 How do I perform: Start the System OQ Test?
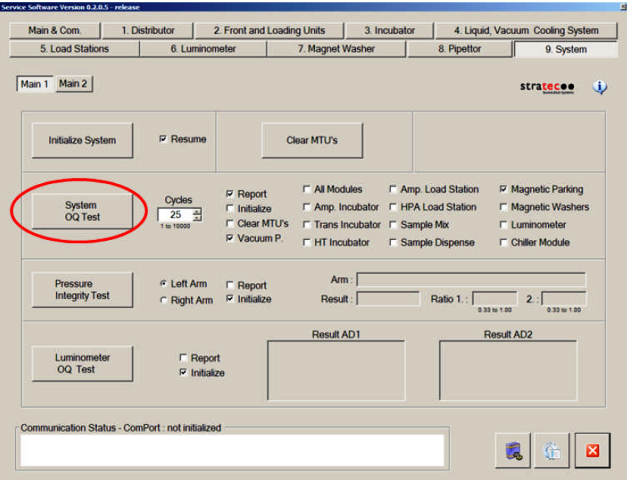[81, 212]
